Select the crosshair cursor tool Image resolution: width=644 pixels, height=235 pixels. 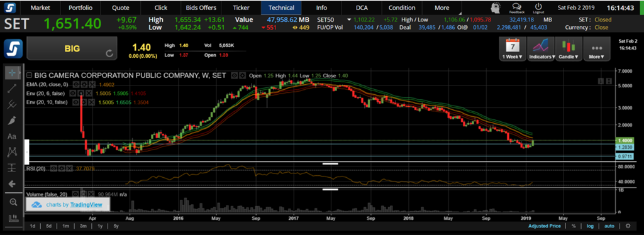[x=13, y=73]
